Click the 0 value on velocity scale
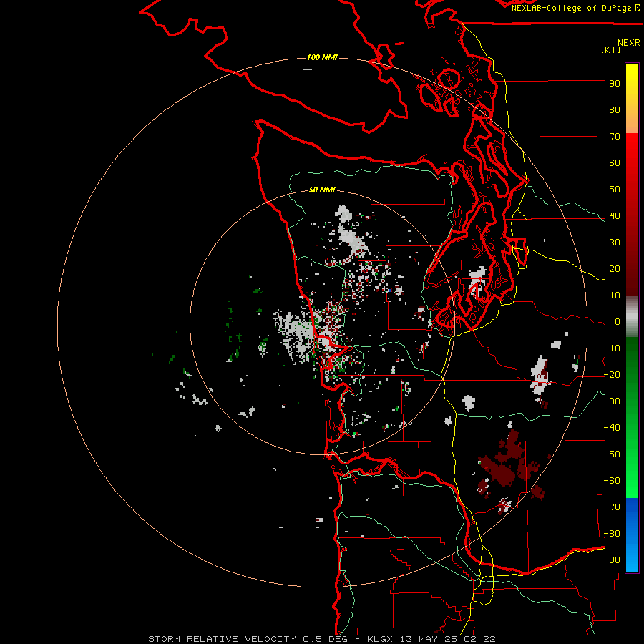The width and height of the screenshot is (644, 644). point(618,322)
